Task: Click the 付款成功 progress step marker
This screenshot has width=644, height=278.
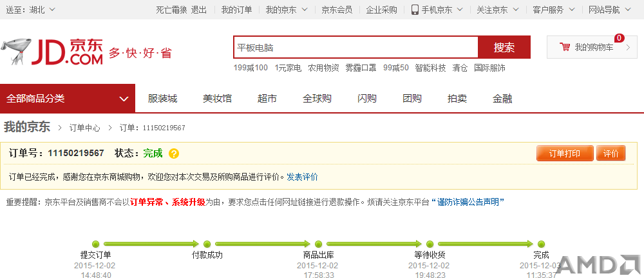Action: tap(207, 244)
